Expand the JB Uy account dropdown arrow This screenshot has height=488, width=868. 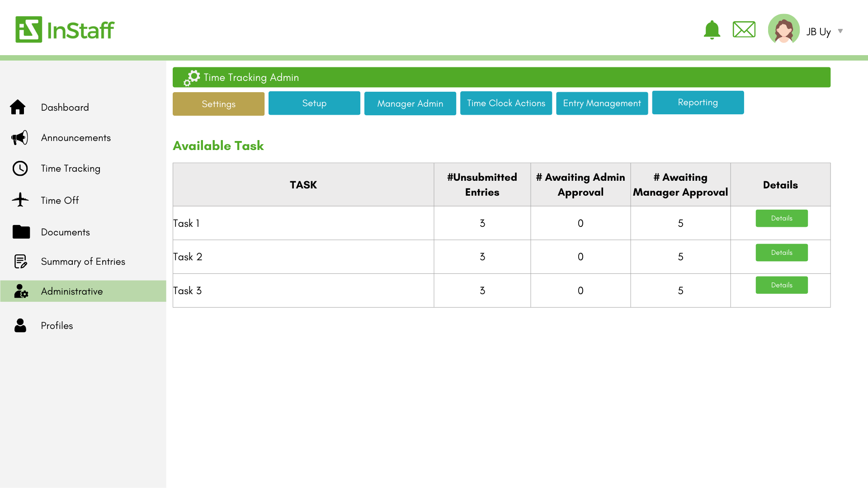point(840,31)
